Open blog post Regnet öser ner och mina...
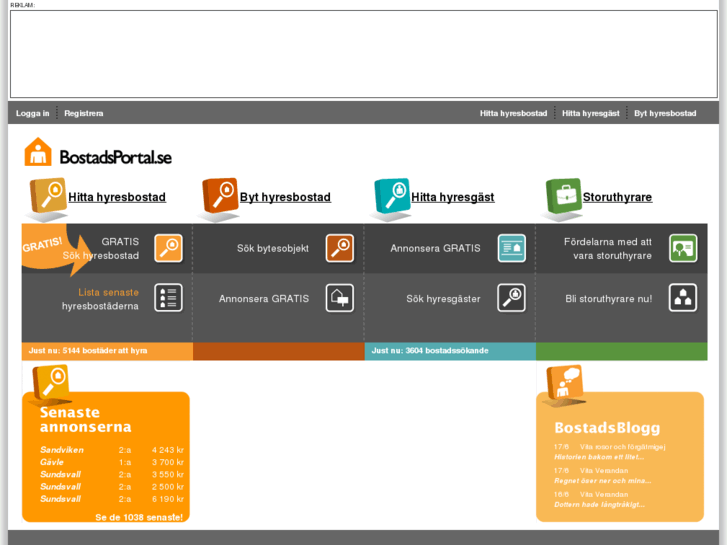The image size is (727, 545). click(x=602, y=481)
